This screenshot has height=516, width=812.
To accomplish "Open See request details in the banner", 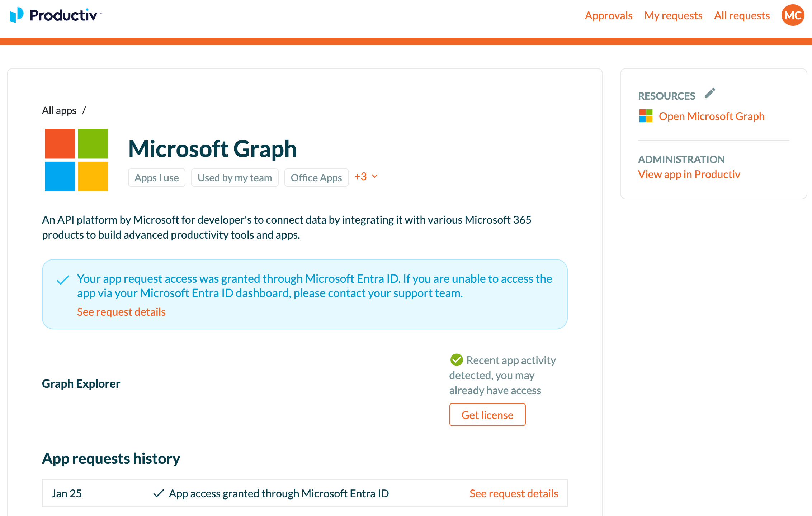I will [x=121, y=312].
